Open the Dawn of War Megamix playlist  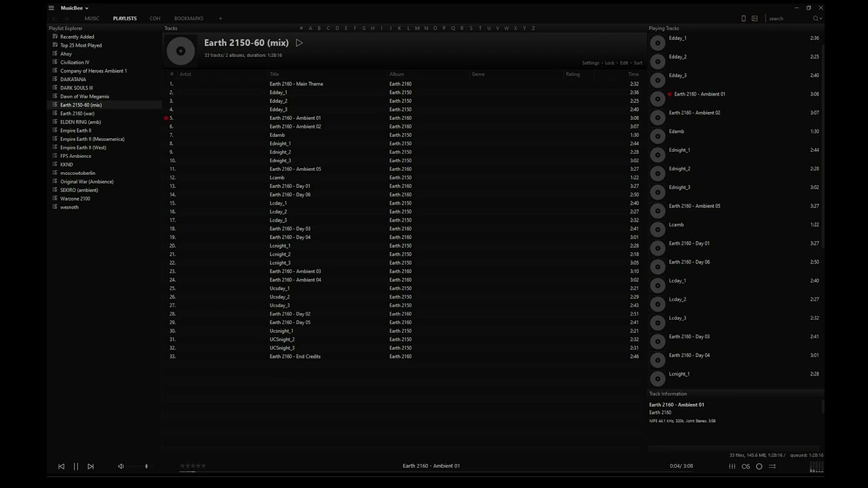(85, 96)
